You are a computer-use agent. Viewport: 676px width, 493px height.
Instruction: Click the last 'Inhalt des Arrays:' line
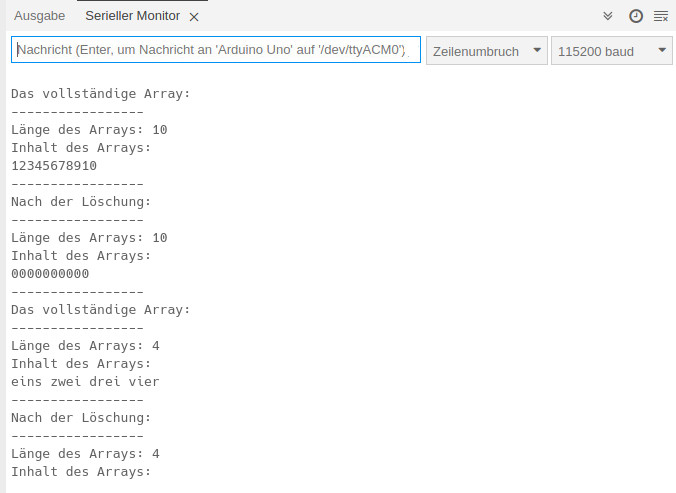[81, 472]
